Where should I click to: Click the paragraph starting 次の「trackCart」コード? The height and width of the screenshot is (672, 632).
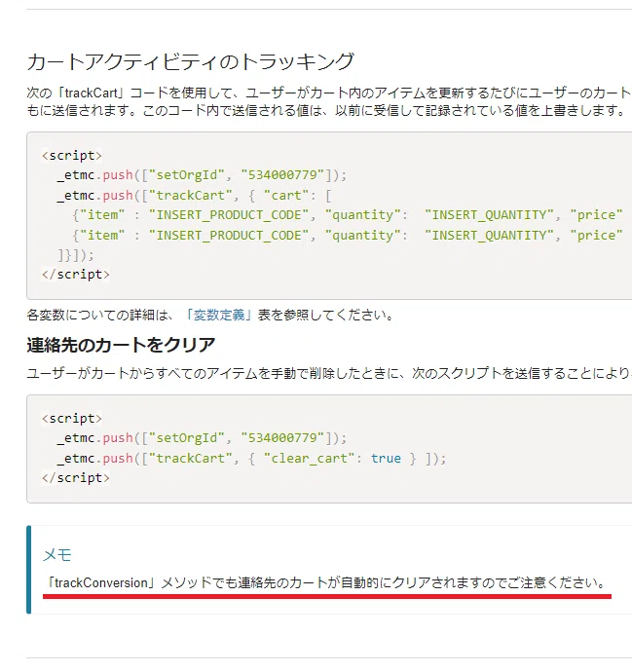point(329,101)
